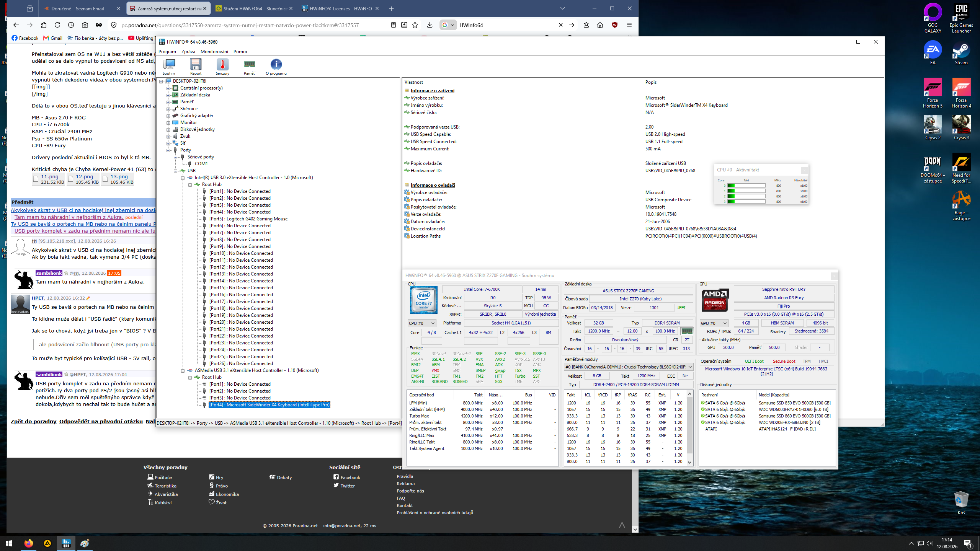Select Samsung SSD 850 EVO 500GB row

[x=767, y=403]
